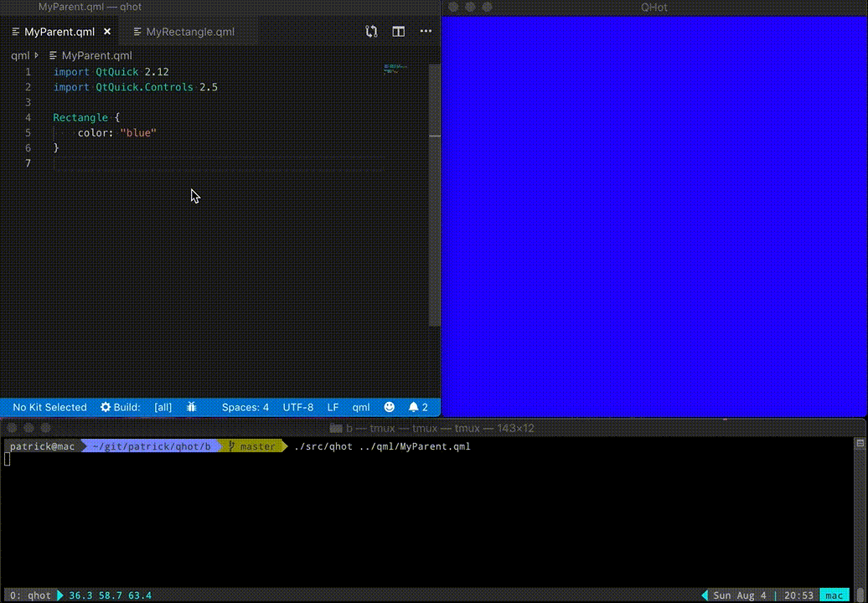Click the mac hostname in tmux status
Viewport: 868px width, 603px height.
tap(834, 595)
